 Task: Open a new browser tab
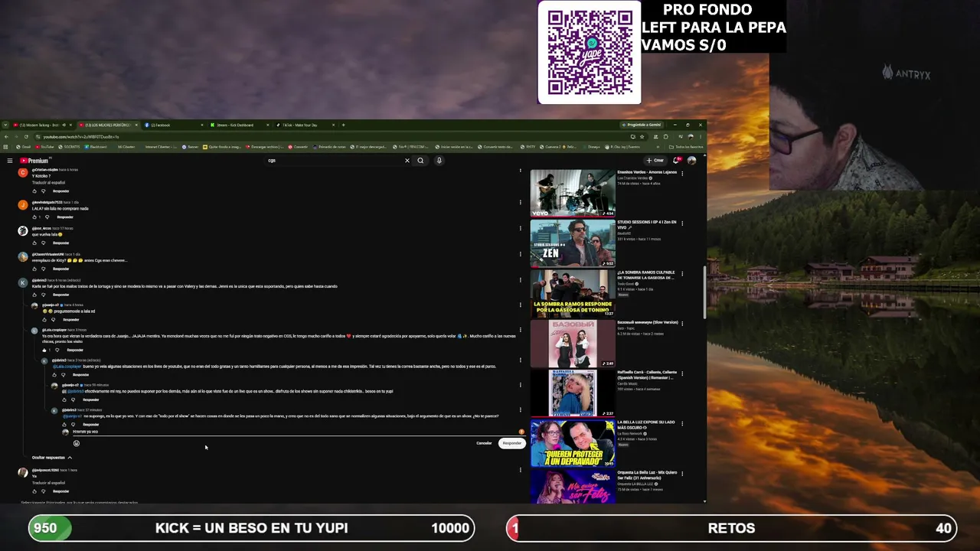click(343, 125)
